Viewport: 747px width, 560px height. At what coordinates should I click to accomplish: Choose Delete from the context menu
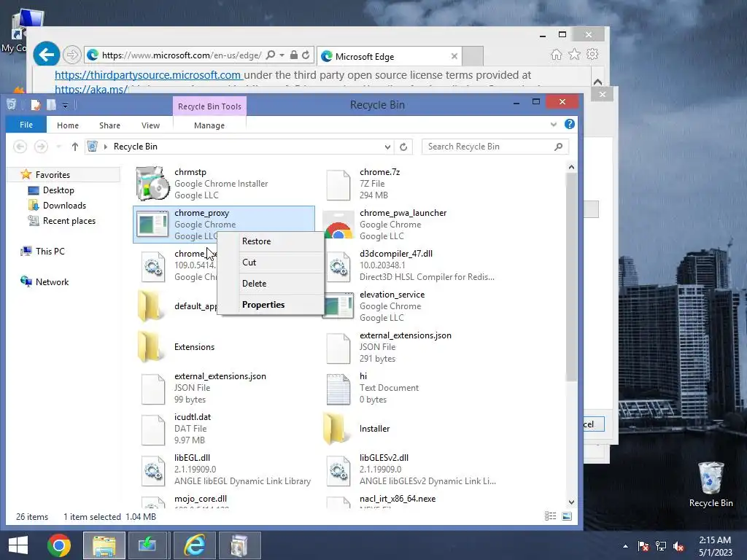[x=271, y=284]
